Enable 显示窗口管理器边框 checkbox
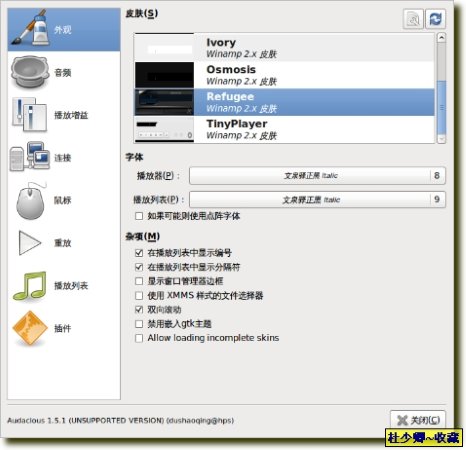The image size is (466, 450). click(x=139, y=281)
